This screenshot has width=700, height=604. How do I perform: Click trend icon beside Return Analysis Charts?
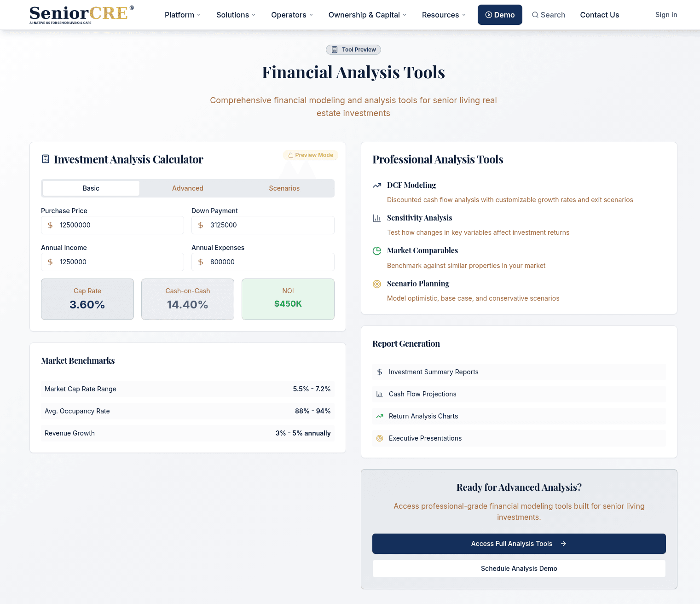[x=380, y=416]
